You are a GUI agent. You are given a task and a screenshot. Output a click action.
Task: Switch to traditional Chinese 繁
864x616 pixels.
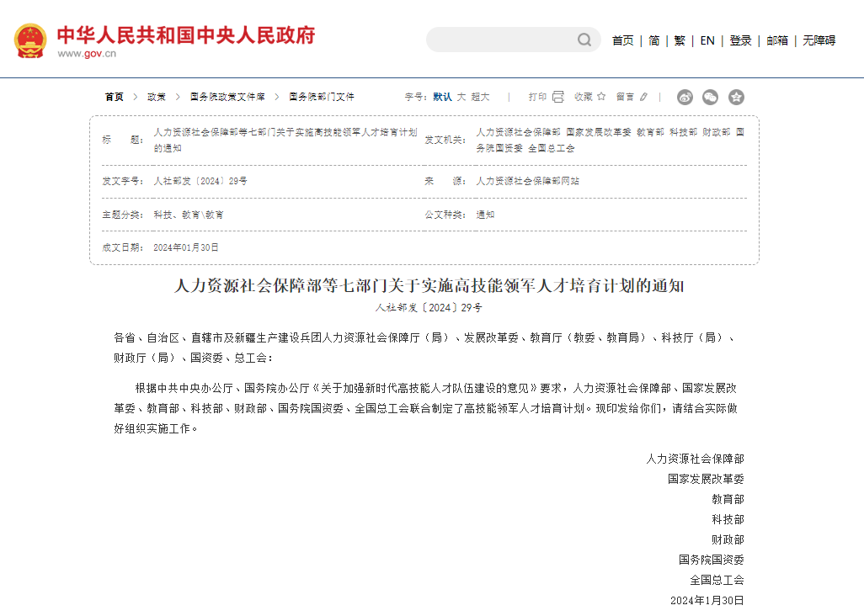pos(680,40)
